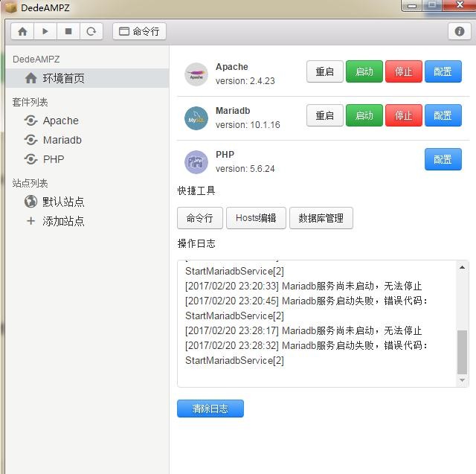Click the globe icon beside 默认站点
The width and height of the screenshot is (476, 474).
pyautogui.click(x=30, y=202)
